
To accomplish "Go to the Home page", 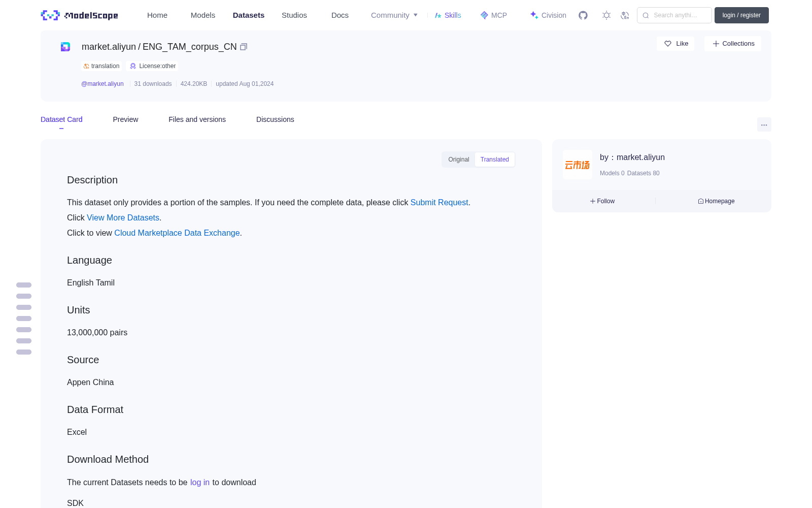I will coord(157,15).
